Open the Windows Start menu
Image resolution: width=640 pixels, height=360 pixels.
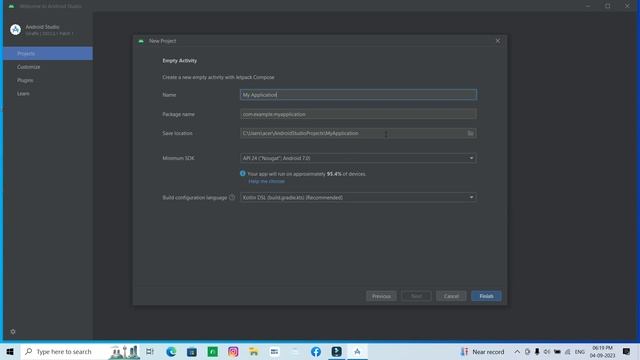(x=10, y=351)
